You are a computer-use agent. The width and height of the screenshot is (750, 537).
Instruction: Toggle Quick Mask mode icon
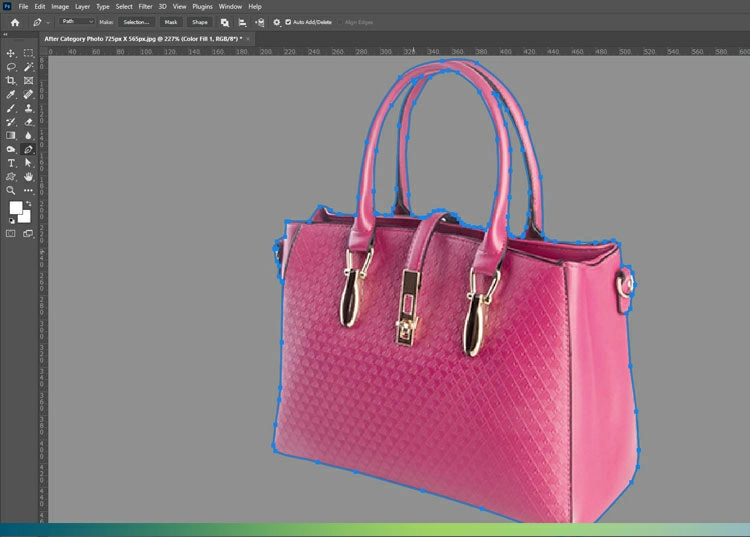tap(11, 233)
